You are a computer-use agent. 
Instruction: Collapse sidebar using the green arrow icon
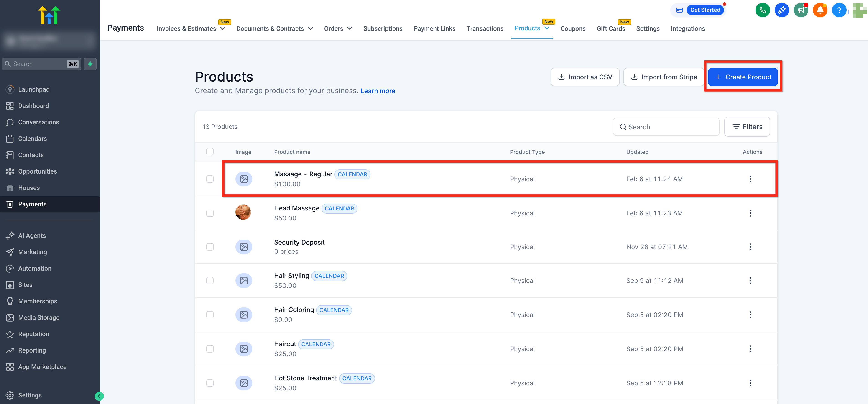[99, 396]
